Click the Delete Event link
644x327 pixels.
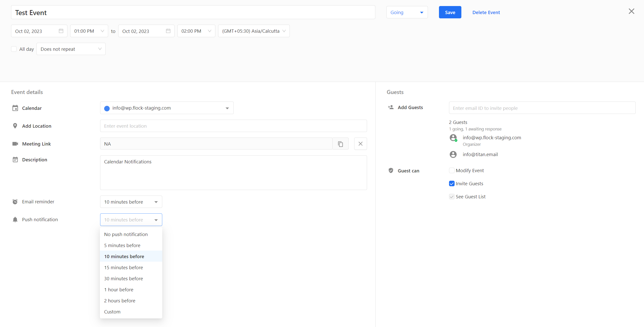(x=486, y=12)
